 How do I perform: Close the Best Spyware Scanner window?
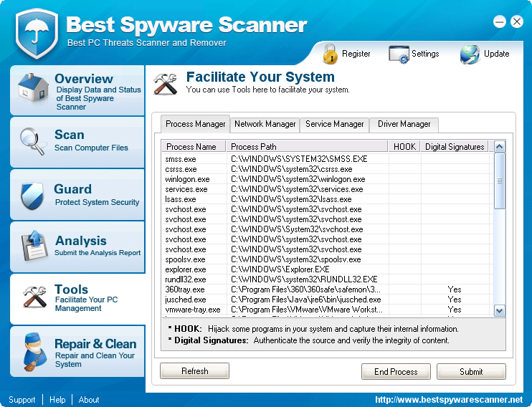517,21
